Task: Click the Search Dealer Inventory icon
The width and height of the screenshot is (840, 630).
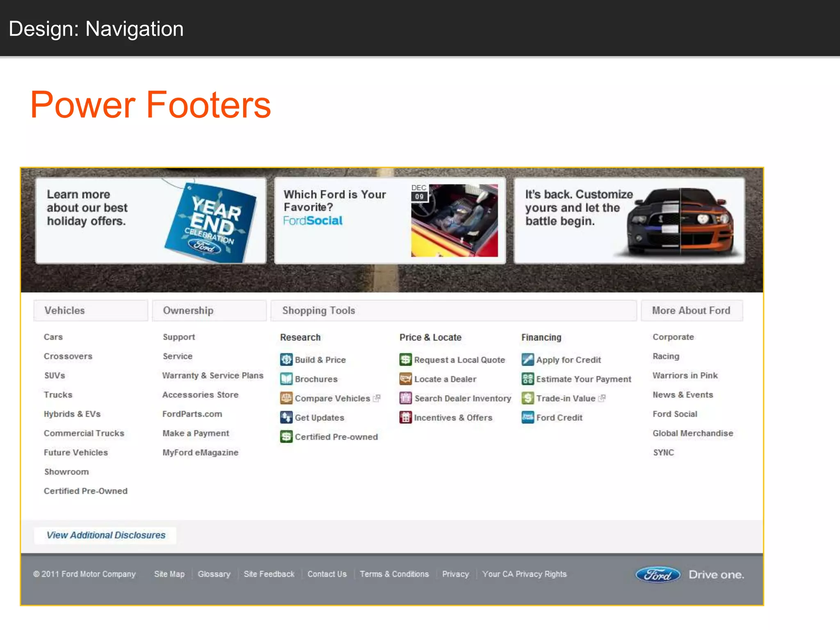Action: click(406, 398)
